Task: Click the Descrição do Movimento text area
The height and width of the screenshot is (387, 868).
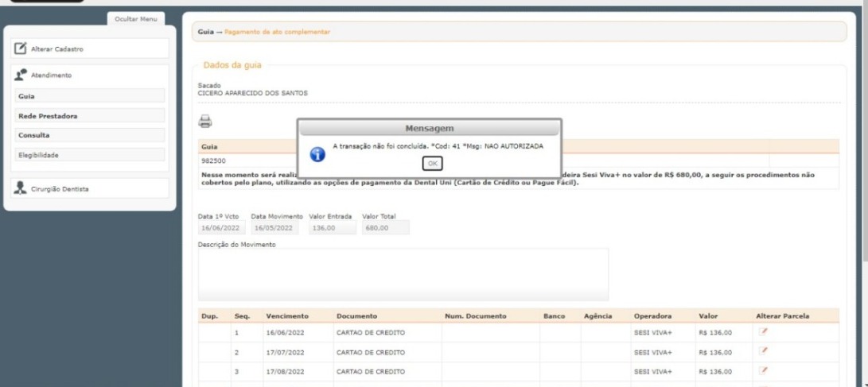Action: (403, 274)
